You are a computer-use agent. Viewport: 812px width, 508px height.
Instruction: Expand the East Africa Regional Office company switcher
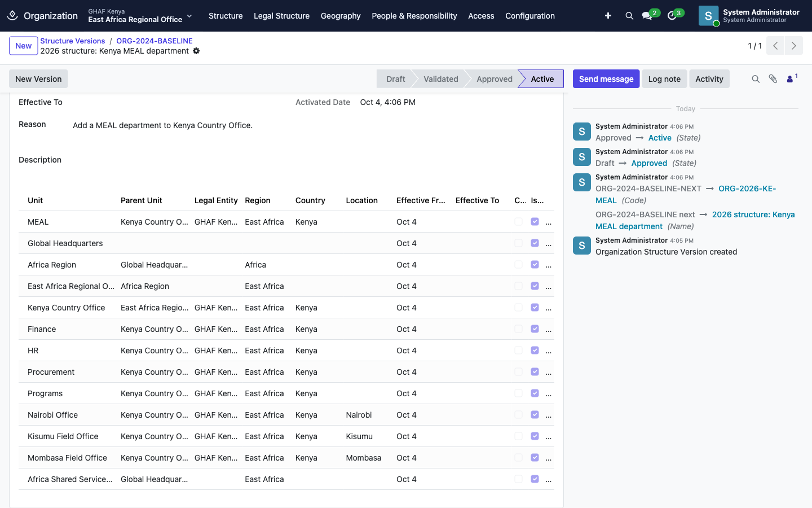(140, 16)
